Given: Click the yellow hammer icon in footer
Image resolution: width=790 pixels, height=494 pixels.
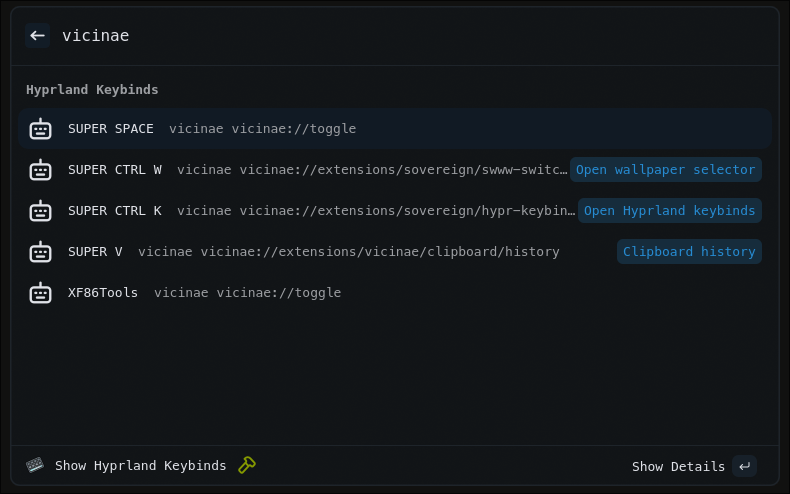Looking at the screenshot, I should [x=247, y=465].
